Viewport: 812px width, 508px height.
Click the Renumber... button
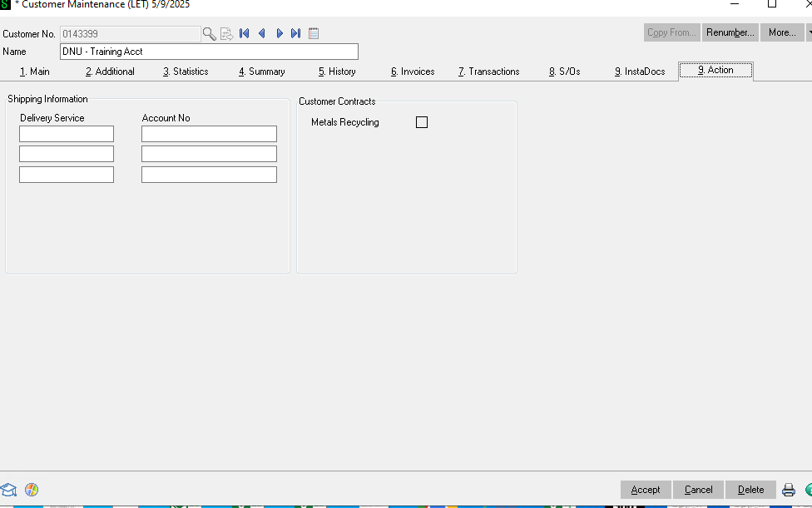[x=730, y=32]
